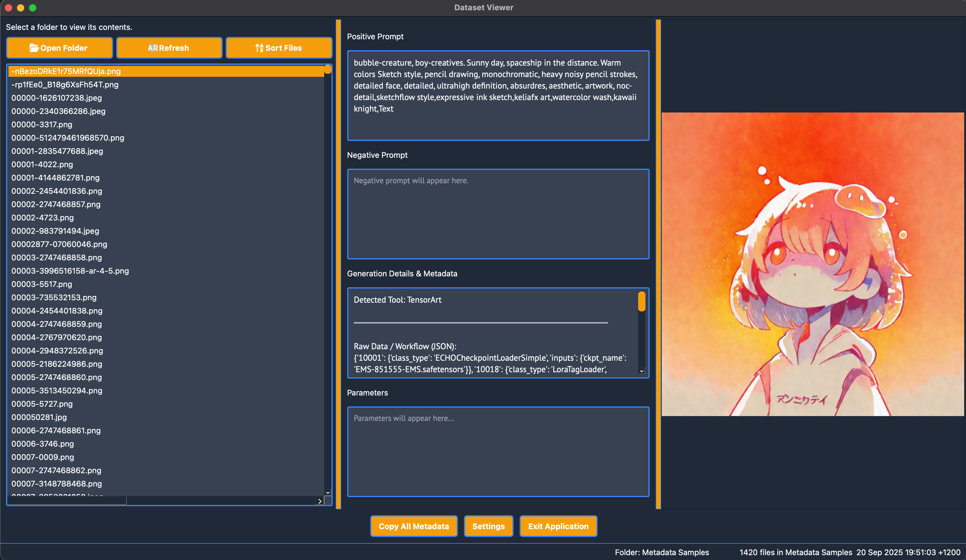Click the file list scroll-right arrow
The width and height of the screenshot is (966, 560).
(320, 501)
